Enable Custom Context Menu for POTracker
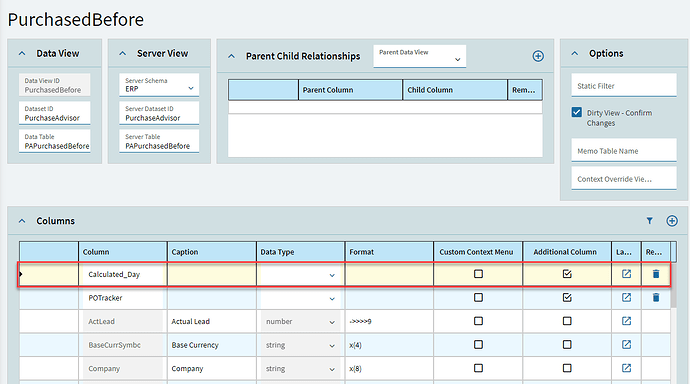 478,298
